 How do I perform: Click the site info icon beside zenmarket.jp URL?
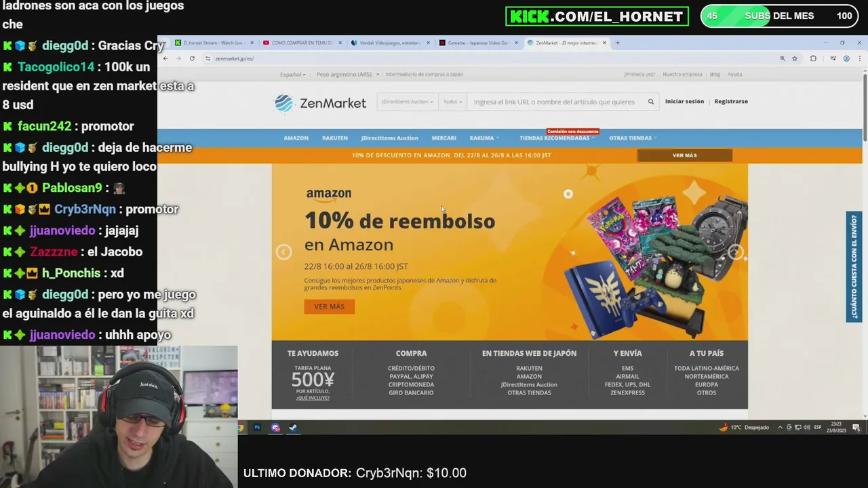pos(208,58)
